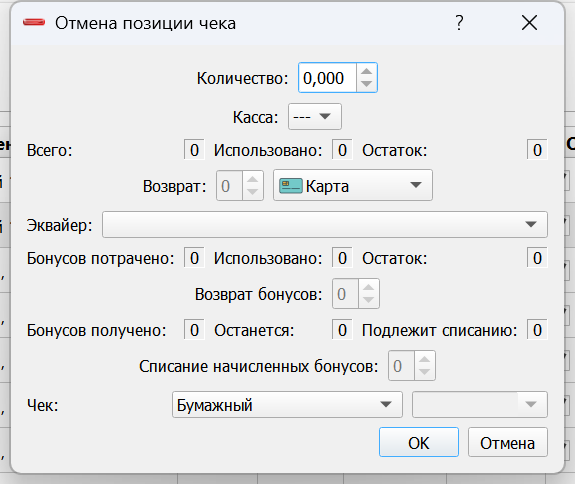Open the empty dropdown beside Бумажный
The height and width of the screenshot is (484, 575).
(x=480, y=404)
